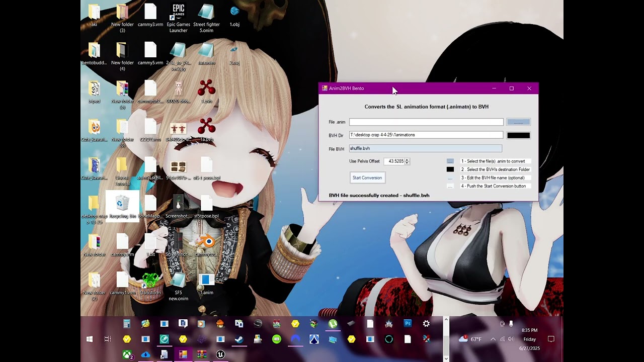Click the step 4 'Push the Start Conversion' instruction
This screenshot has width=644, height=362.
click(x=494, y=186)
